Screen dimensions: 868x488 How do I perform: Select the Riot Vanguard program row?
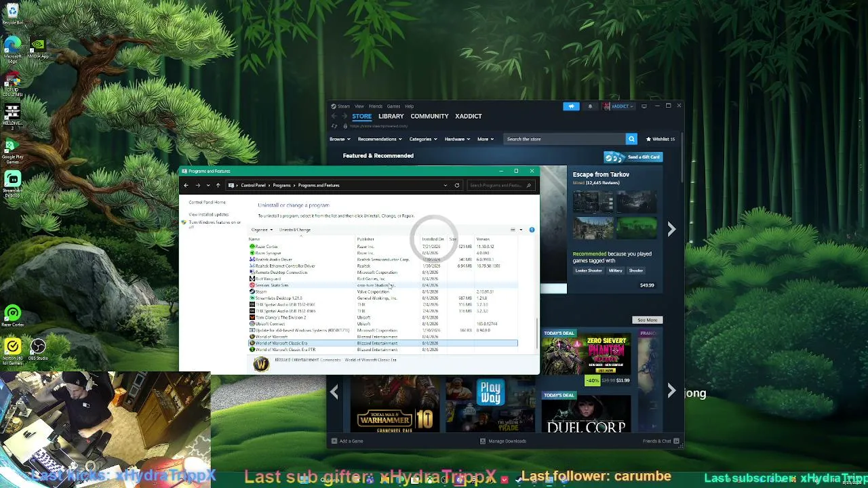tap(383, 279)
